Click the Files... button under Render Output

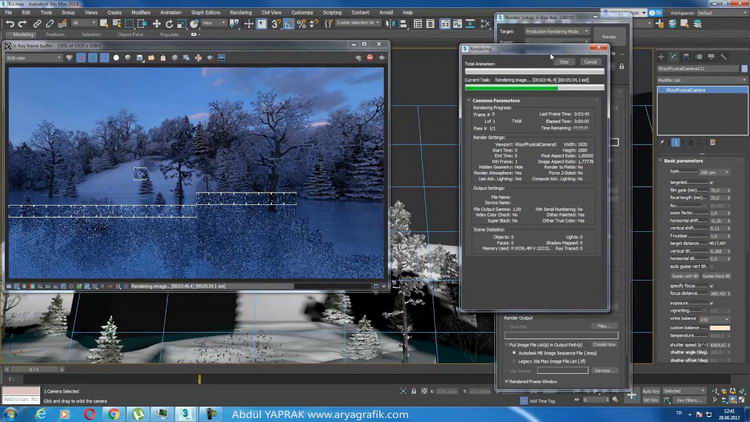click(603, 326)
